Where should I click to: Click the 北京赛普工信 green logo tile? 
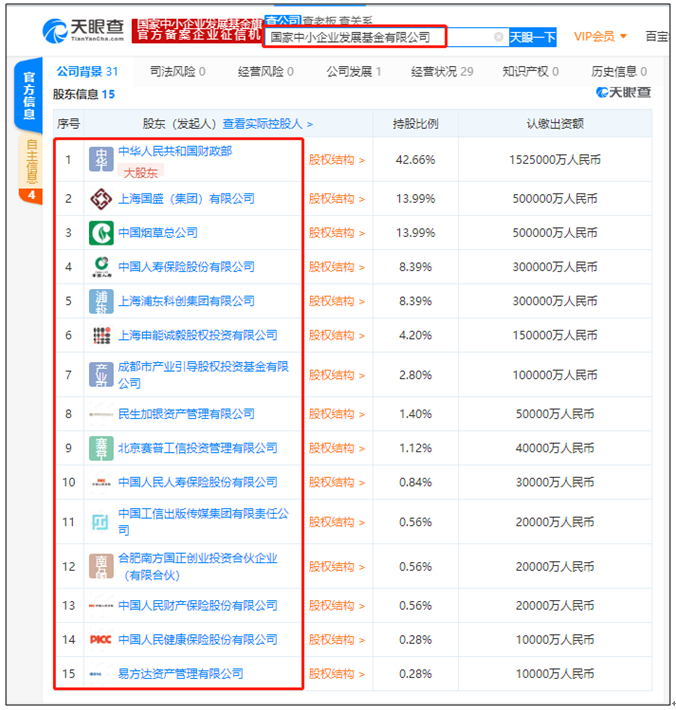coord(101,448)
